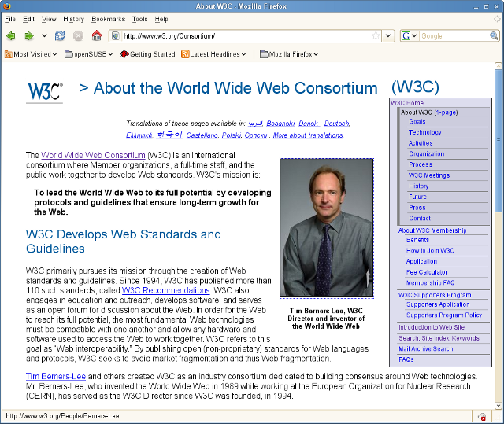Click in the URL address field
The height and width of the screenshot is (424, 504).
pyautogui.click(x=246, y=36)
